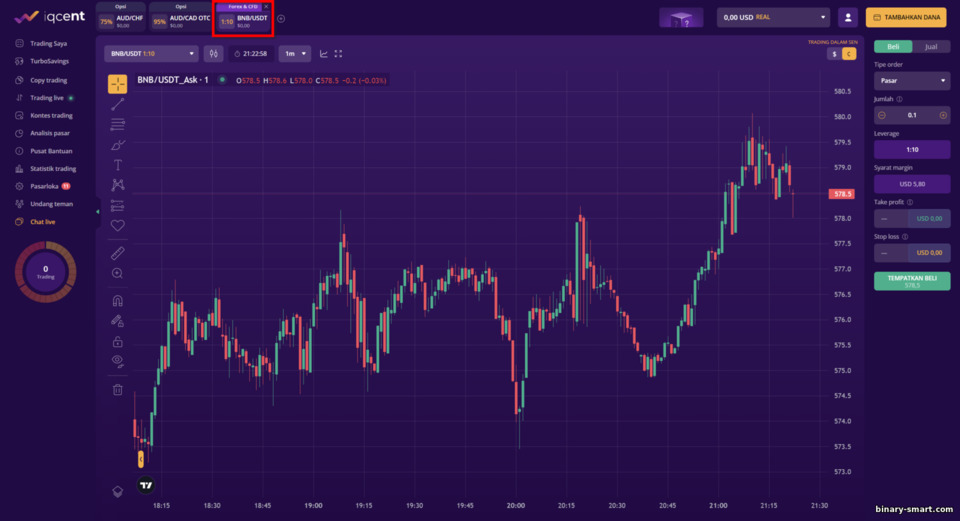Open the indicators chart icon
960x521 pixels.
click(x=323, y=54)
